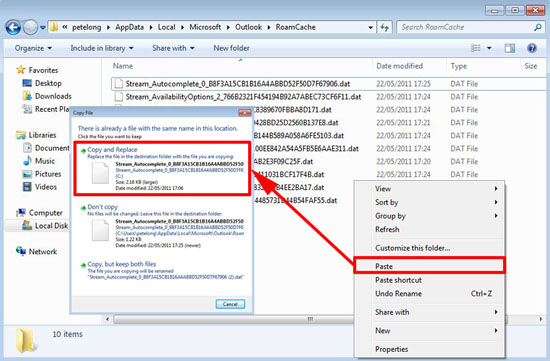Open Include in library dropdown

102,48
